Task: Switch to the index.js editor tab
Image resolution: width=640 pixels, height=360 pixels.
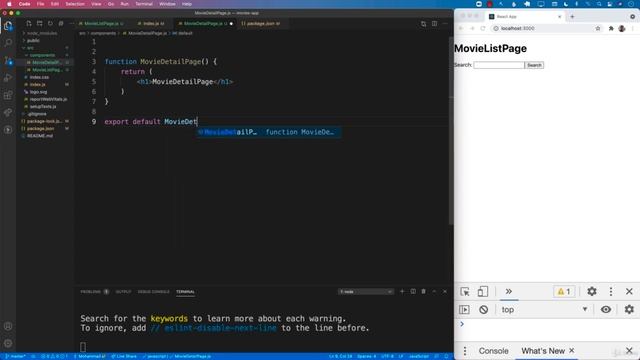Action: click(151, 24)
